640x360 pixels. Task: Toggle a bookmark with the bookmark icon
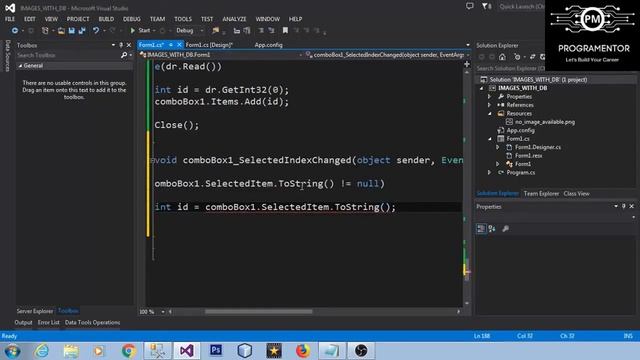[x=285, y=31]
